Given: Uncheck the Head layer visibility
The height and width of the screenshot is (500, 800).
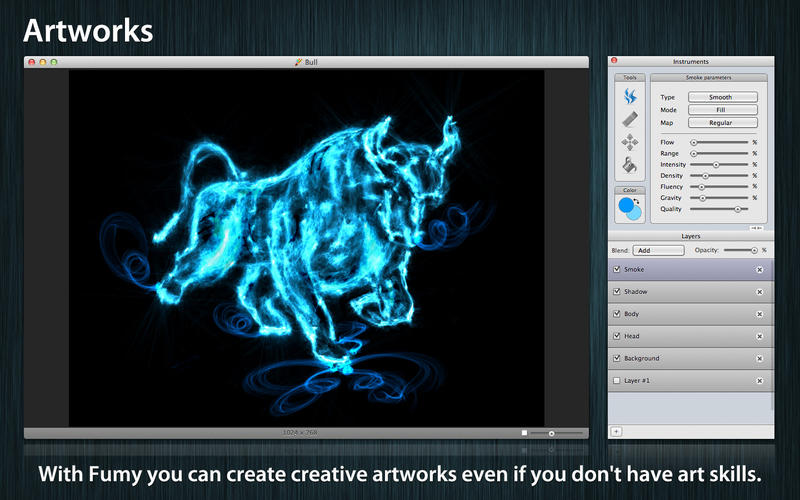Looking at the screenshot, I should 616,336.
